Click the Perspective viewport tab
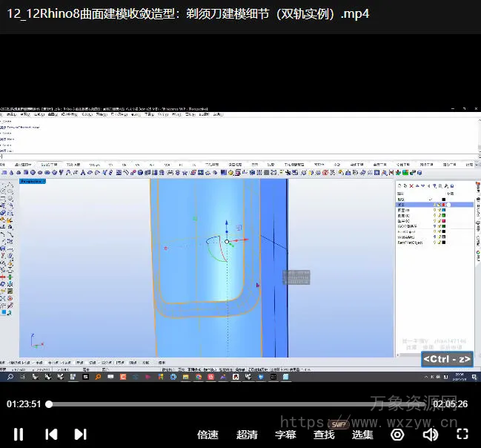Screen dimensions: 481x448 click(31, 181)
